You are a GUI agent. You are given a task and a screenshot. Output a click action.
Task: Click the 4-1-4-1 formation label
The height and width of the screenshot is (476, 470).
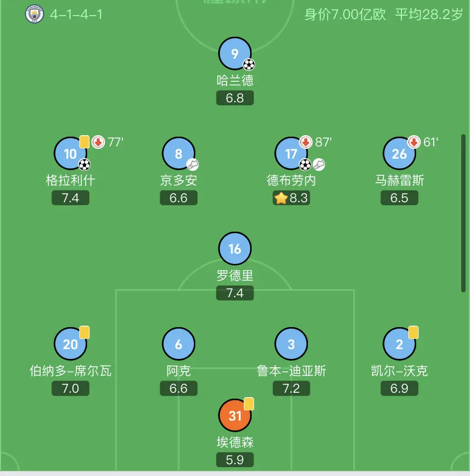[76, 15]
